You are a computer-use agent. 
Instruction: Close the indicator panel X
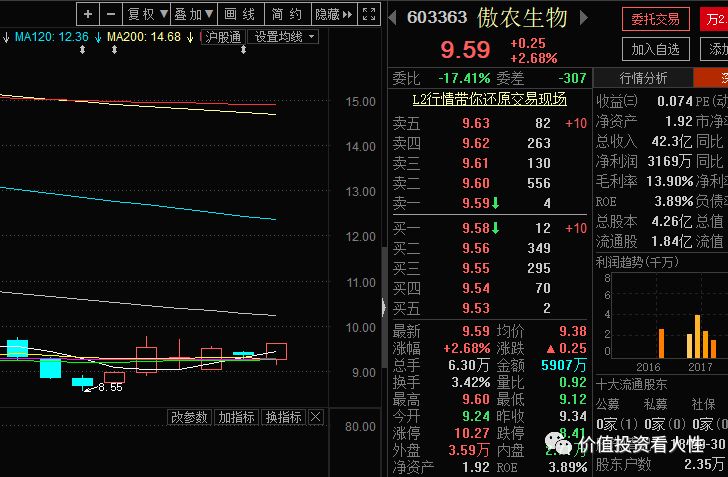[316, 417]
